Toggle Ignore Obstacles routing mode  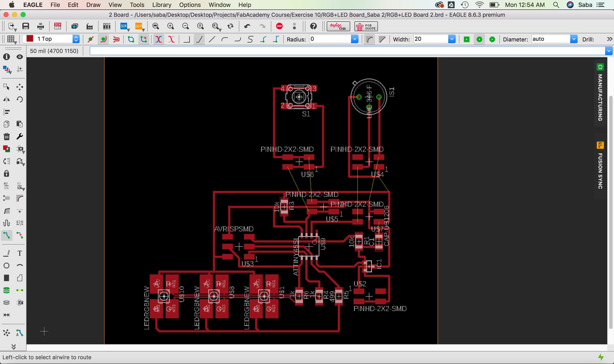tap(91, 39)
